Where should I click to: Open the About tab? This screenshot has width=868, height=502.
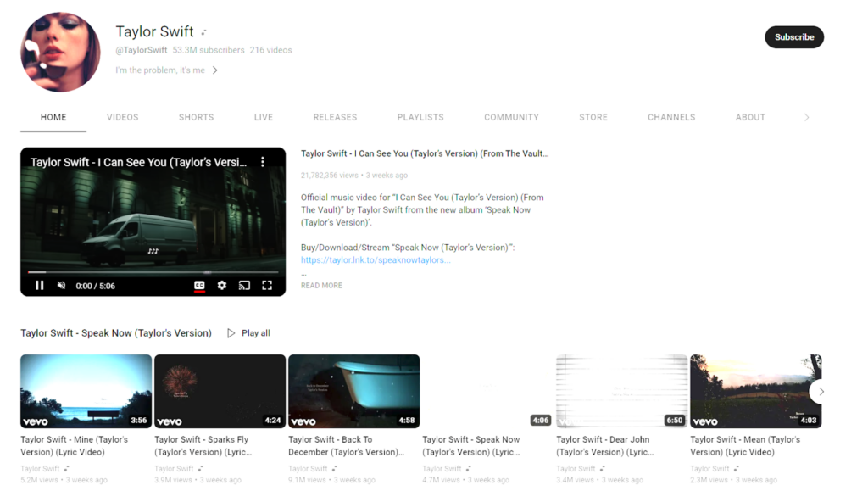point(750,118)
